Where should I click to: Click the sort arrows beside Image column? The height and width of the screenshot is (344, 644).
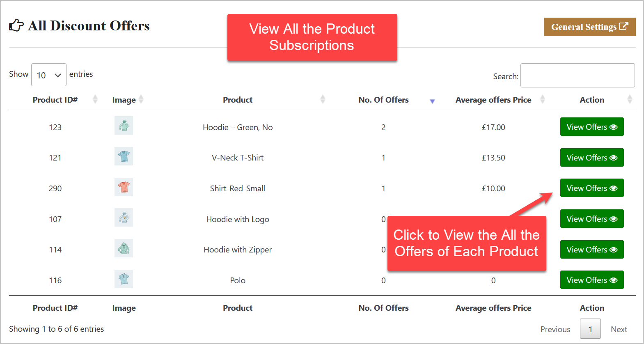click(141, 99)
